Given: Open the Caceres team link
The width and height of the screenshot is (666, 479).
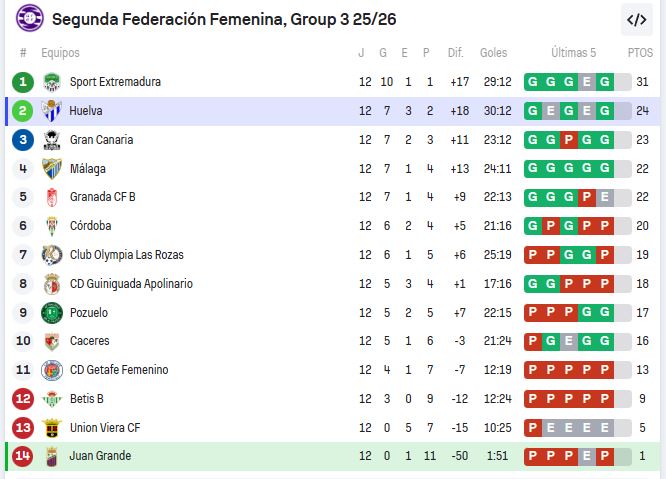Looking at the screenshot, I should 90,341.
